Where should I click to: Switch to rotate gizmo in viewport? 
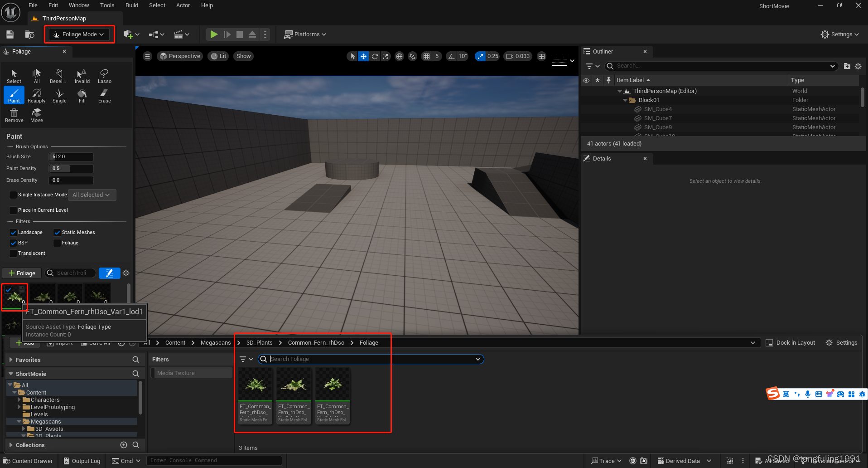(x=375, y=56)
